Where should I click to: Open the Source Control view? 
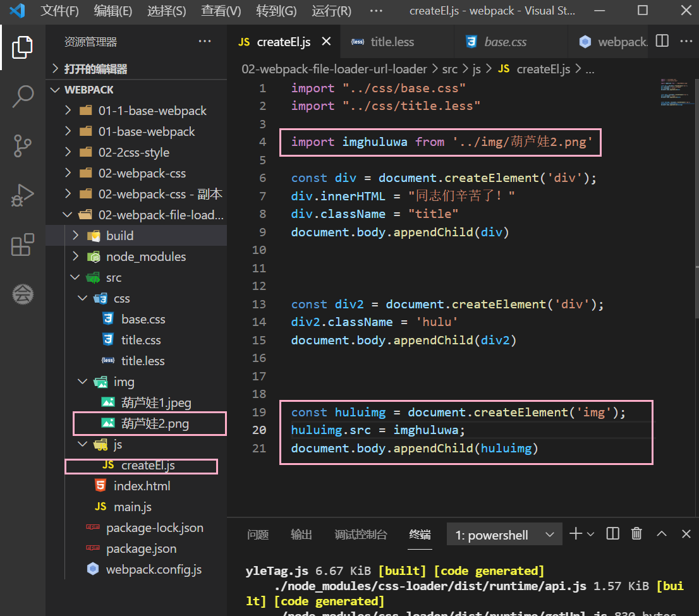pos(23,146)
